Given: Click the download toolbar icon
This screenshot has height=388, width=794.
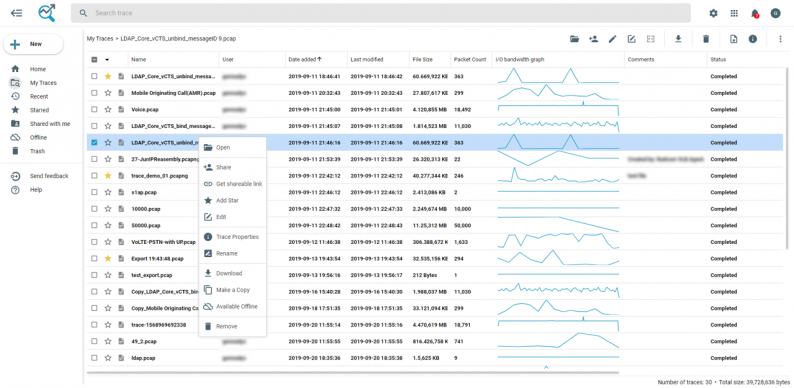Looking at the screenshot, I should (678, 38).
